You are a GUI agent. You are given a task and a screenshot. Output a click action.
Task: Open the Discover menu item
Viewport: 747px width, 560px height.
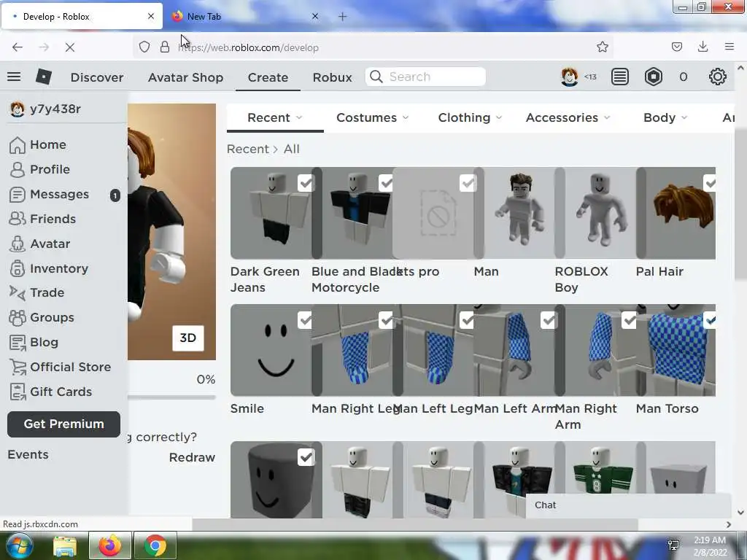97,77
